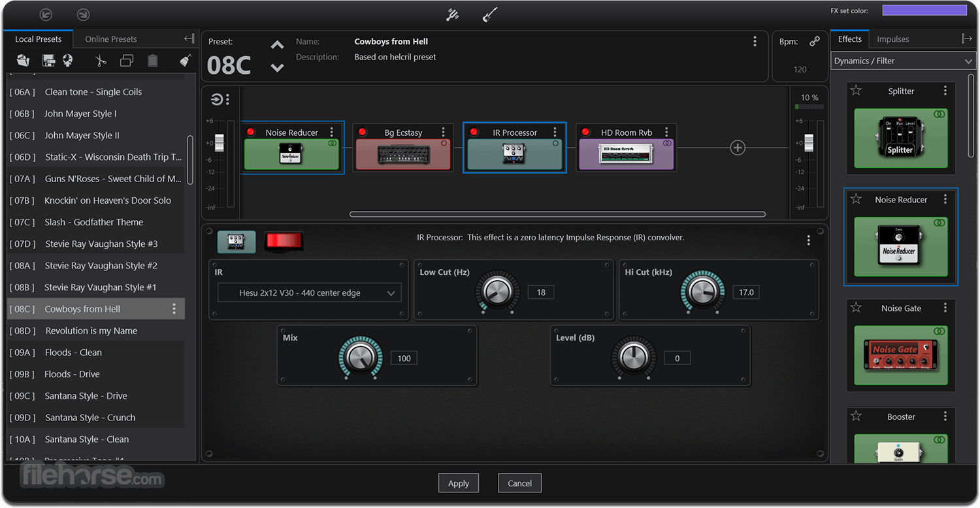The height and width of the screenshot is (508, 980).
Task: Toggle the IR Processor block power LED
Action: 474,132
